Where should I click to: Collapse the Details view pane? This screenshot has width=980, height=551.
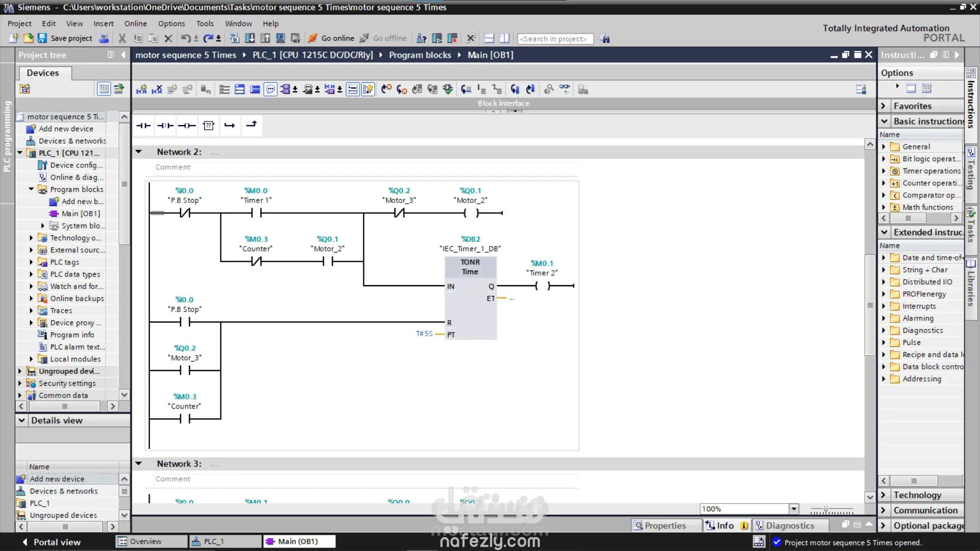coord(21,420)
